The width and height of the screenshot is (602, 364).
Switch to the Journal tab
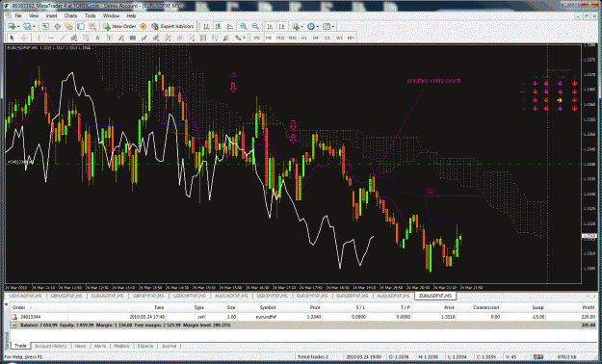(x=169, y=346)
